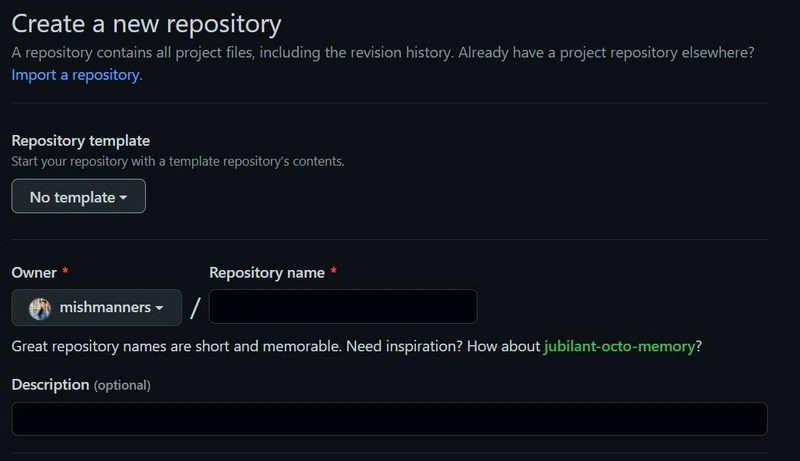Focus the Repository name text field
Viewport: 800px width, 461px height.
[x=342, y=307]
